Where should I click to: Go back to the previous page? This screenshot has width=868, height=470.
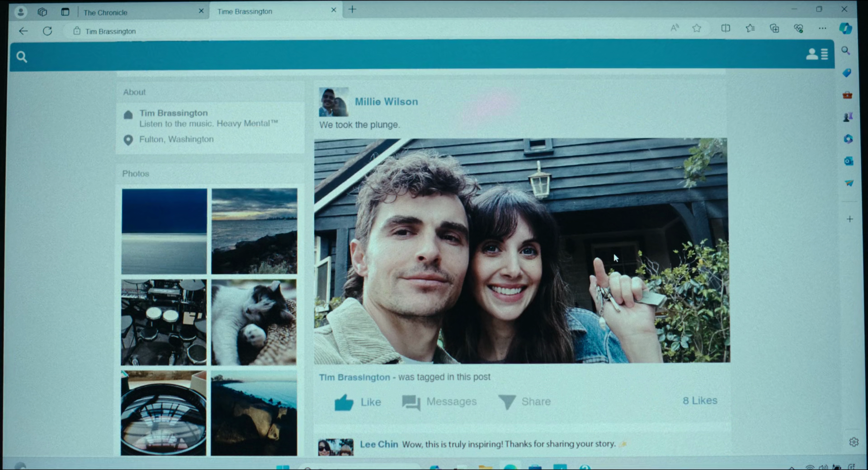click(x=24, y=31)
